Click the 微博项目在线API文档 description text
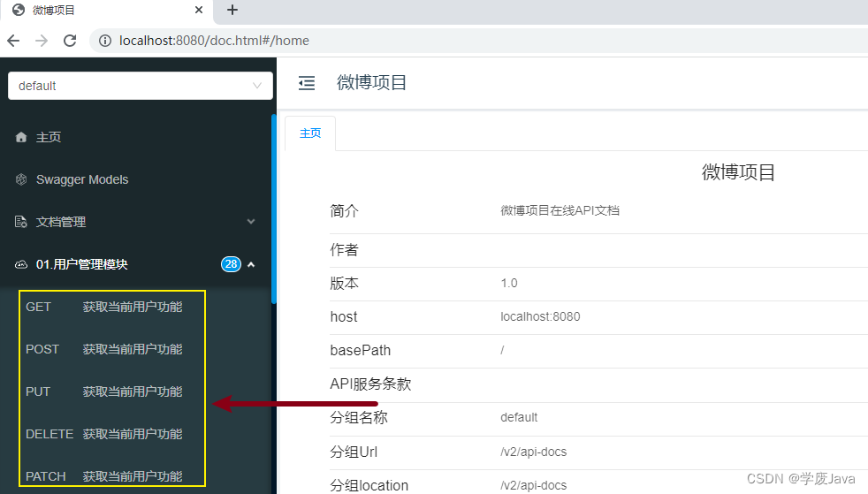Image resolution: width=868 pixels, height=494 pixels. [560, 210]
